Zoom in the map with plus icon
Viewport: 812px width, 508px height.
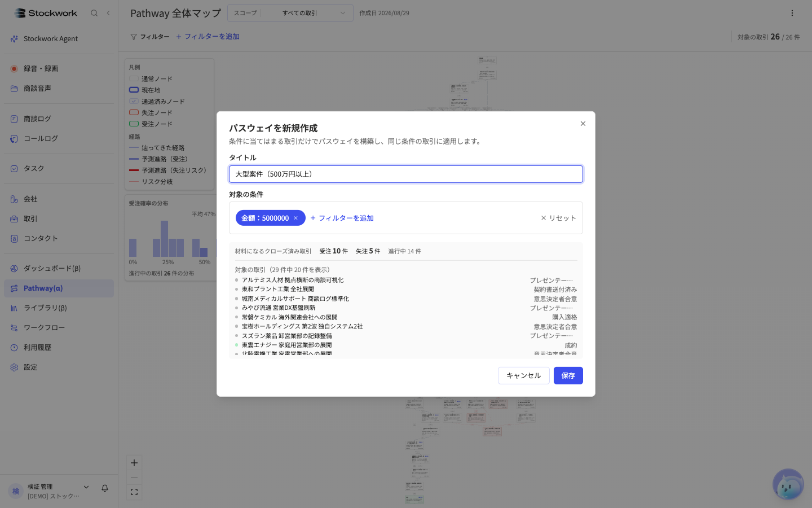[134, 463]
